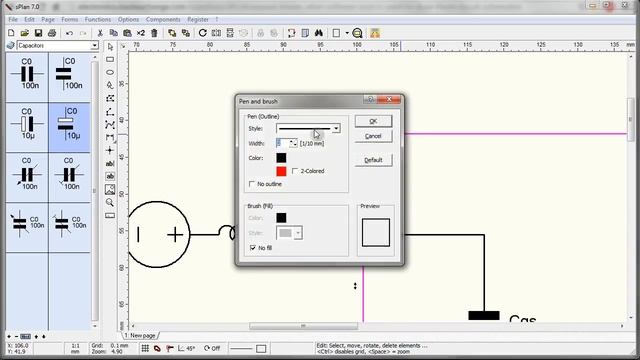
Task: Click the pen Width stepper arrows
Action: pos(293,143)
